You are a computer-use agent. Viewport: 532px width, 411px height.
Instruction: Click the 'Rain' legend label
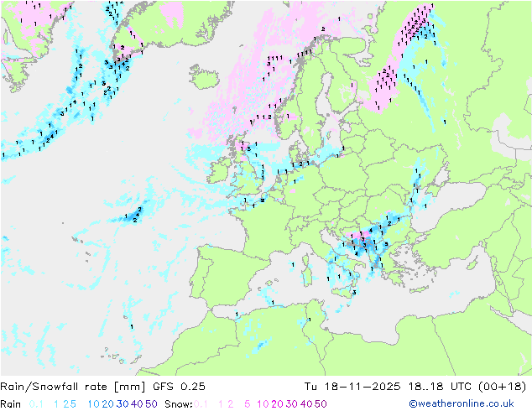tap(11, 404)
